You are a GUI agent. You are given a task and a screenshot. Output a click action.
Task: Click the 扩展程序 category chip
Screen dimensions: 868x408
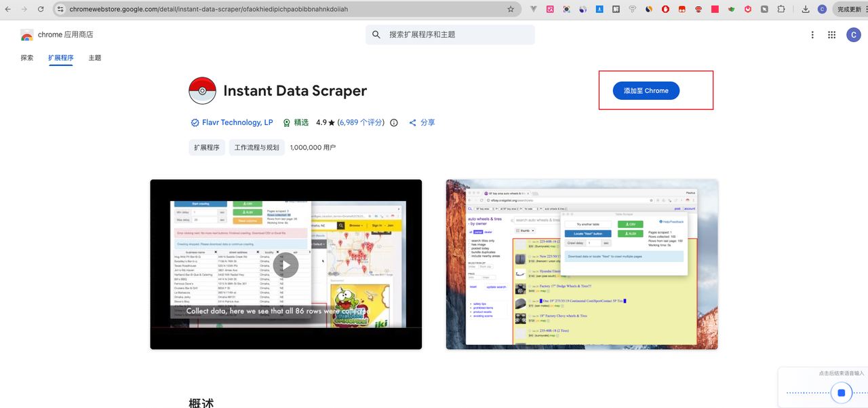coord(207,147)
